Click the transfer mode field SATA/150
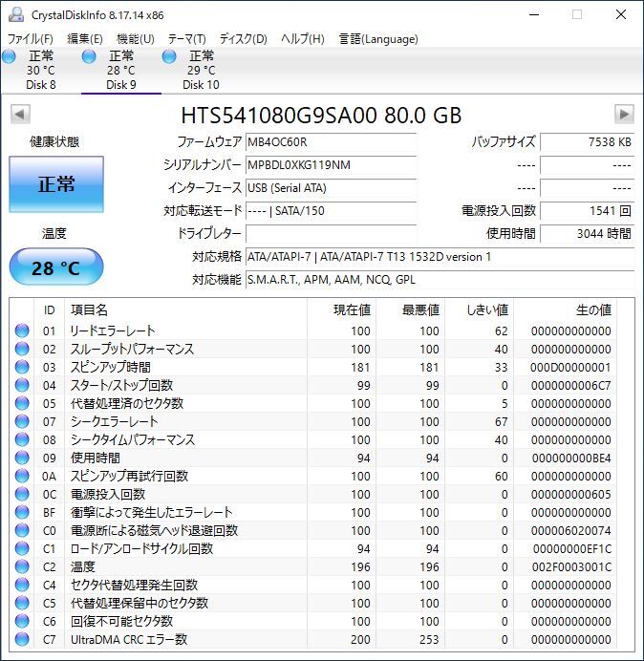644x661 pixels. point(331,210)
